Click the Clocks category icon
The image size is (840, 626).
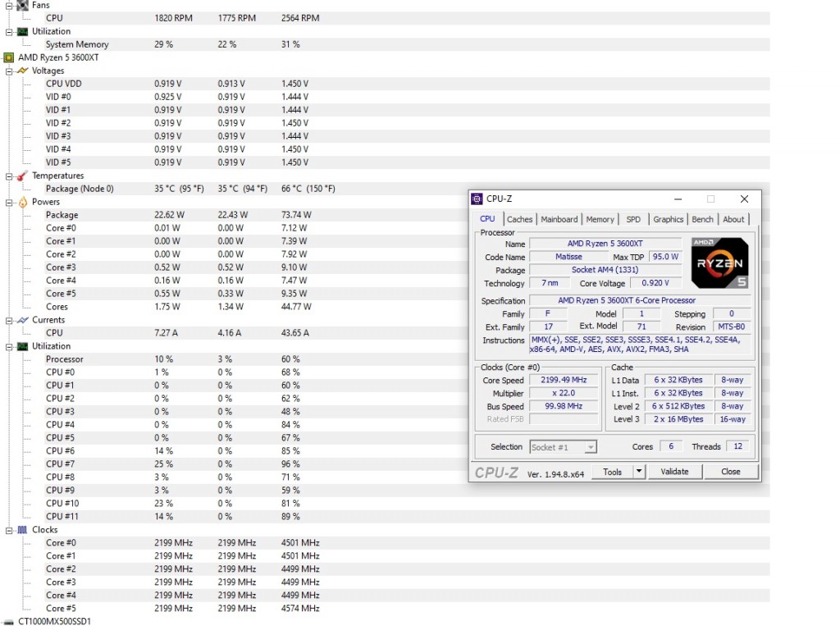tap(22, 530)
